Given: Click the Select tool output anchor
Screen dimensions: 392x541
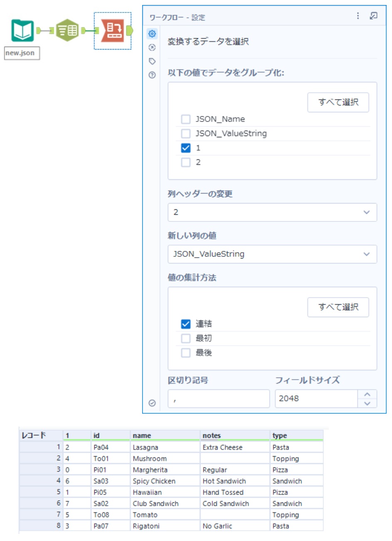Looking at the screenshot, I should 84,30.
